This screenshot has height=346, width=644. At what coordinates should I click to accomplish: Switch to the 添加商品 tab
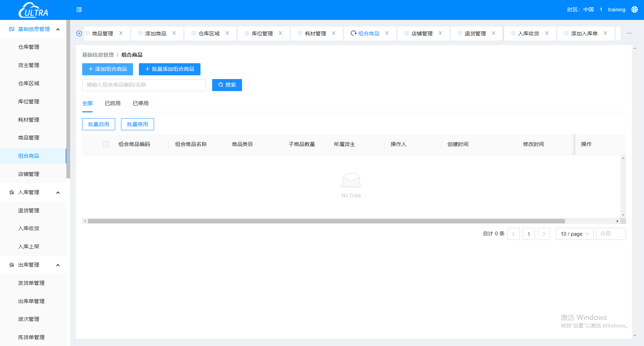(x=155, y=33)
